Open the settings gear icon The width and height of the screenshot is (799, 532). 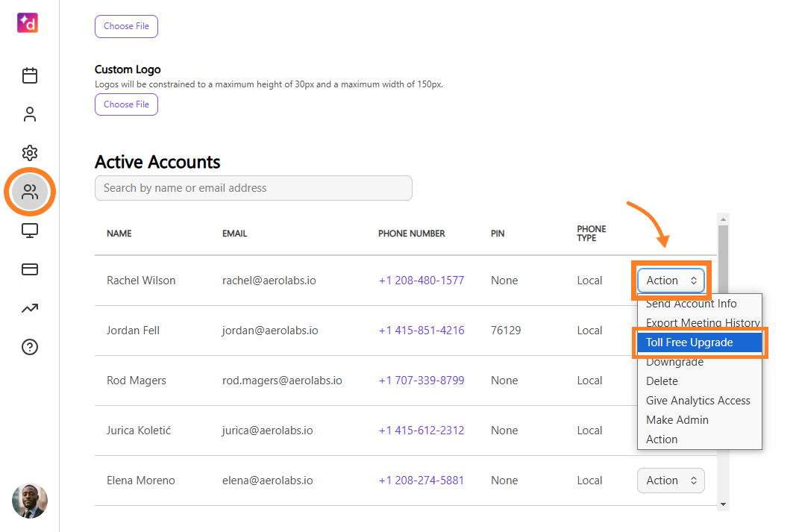[x=30, y=153]
